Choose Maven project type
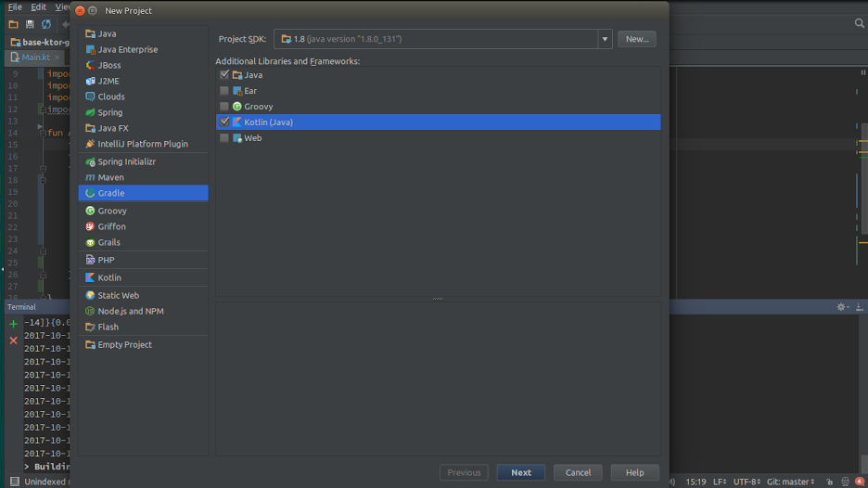The height and width of the screenshot is (488, 868). pyautogui.click(x=144, y=177)
